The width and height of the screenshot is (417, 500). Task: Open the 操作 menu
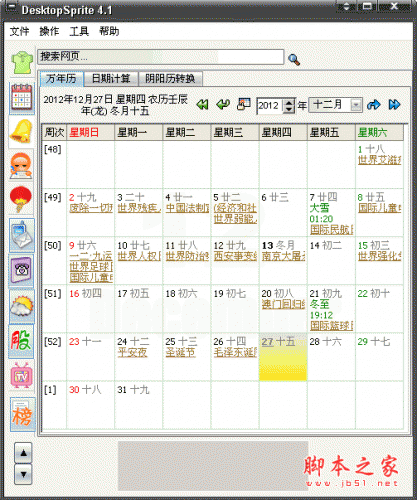click(x=49, y=31)
